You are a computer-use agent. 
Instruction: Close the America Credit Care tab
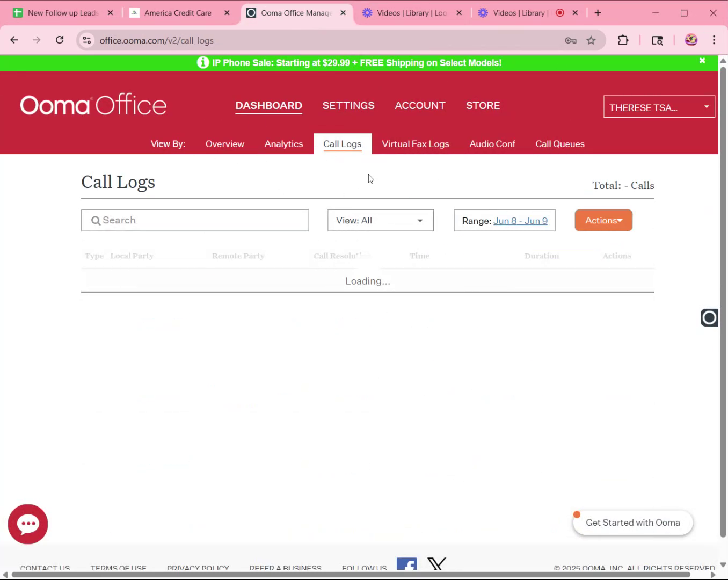(227, 13)
